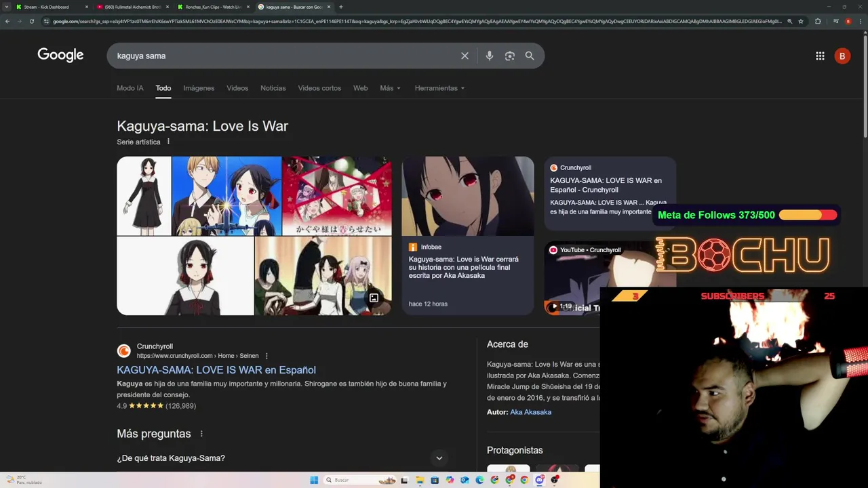Open a new browser tab with plus
Viewport: 868px width, 488px height.
(x=340, y=7)
